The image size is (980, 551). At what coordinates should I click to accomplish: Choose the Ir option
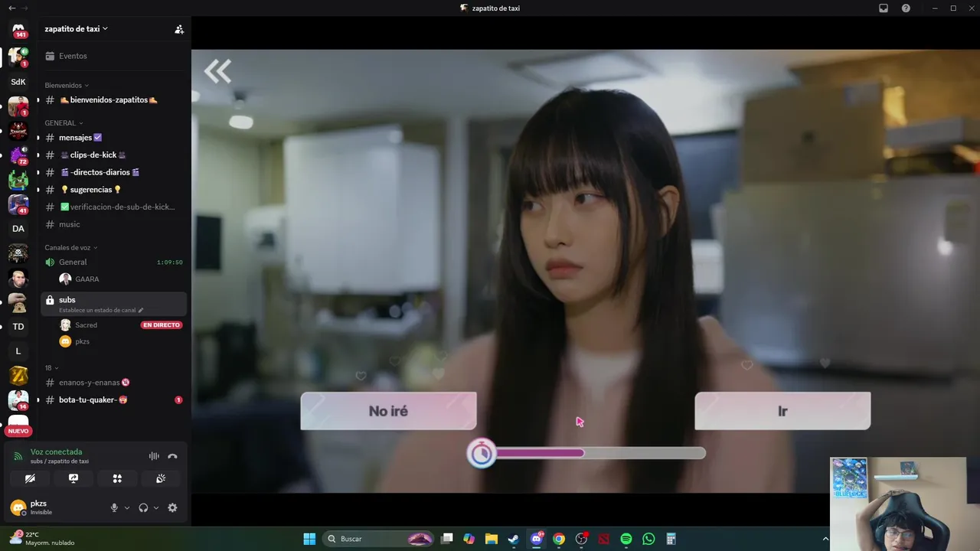point(782,411)
